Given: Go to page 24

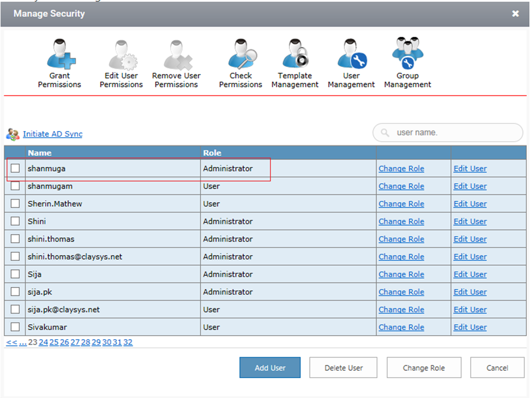Looking at the screenshot, I should [44, 342].
